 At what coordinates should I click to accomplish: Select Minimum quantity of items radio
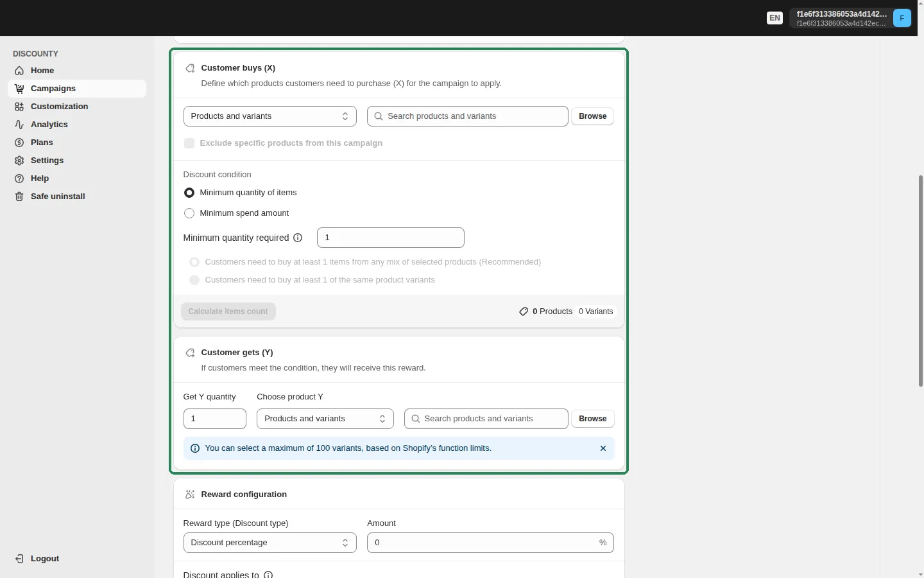(x=189, y=193)
